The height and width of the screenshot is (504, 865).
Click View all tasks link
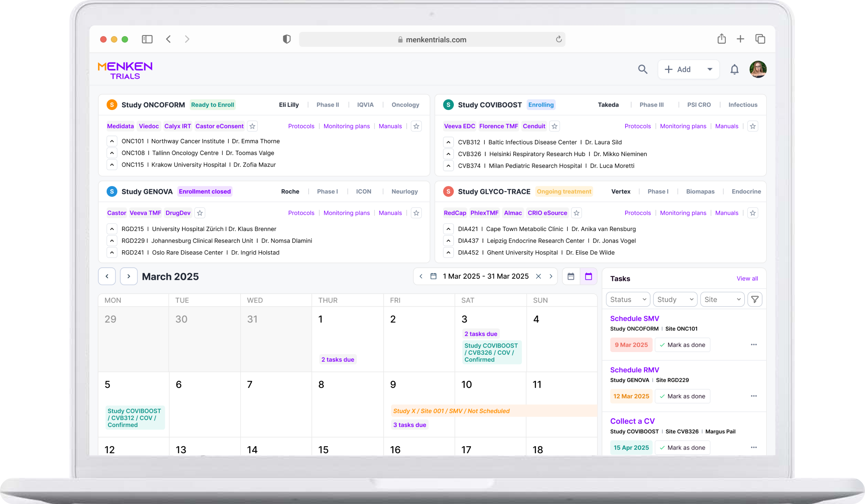pyautogui.click(x=747, y=279)
